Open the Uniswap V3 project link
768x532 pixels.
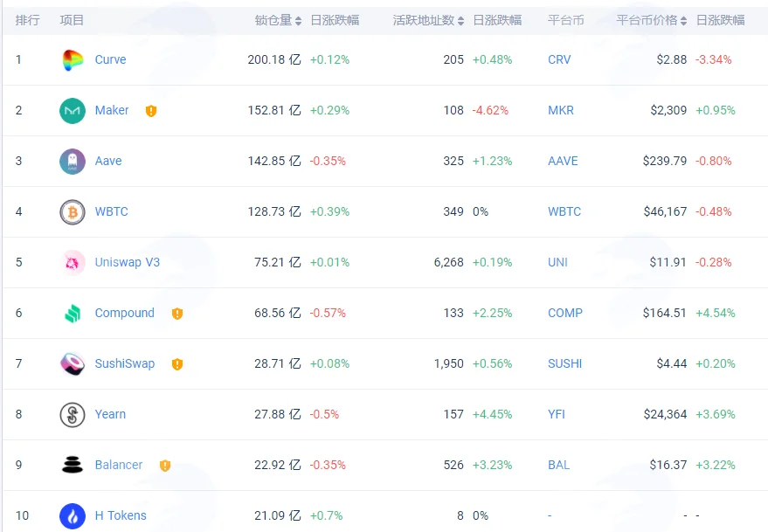pyautogui.click(x=128, y=262)
